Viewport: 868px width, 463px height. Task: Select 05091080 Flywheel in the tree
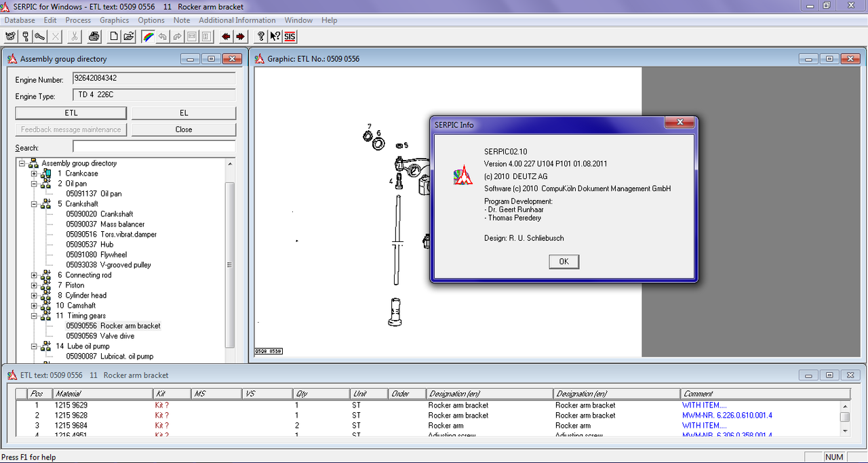[x=96, y=255]
